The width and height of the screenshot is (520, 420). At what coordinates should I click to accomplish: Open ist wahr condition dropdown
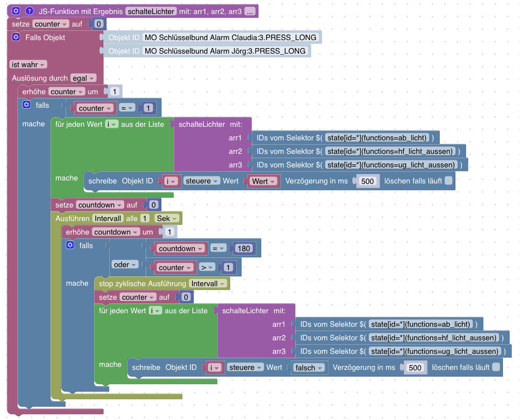tap(28, 64)
